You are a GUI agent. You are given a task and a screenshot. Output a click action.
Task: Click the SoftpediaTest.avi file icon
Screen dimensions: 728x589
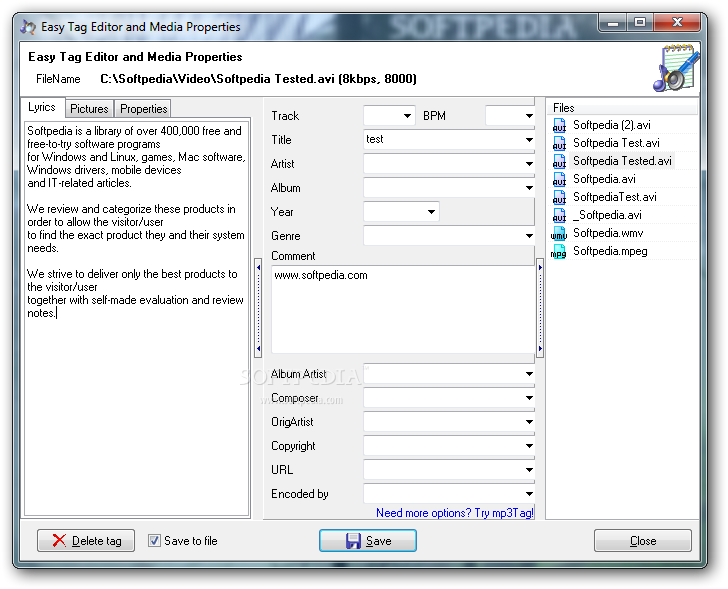click(x=559, y=197)
